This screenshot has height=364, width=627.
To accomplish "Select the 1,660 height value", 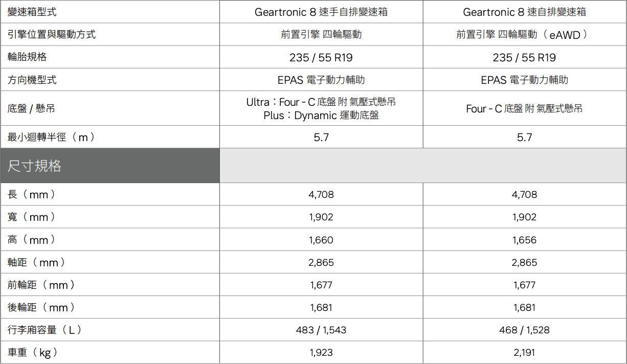I will coord(321,240).
